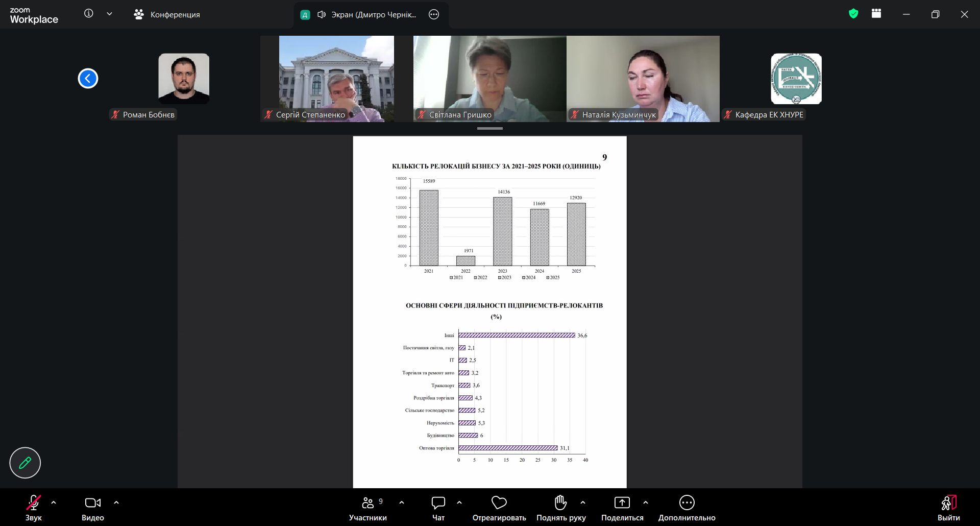Toggle shared screen audio speaker icon
Image resolution: width=980 pixels, height=526 pixels.
[x=322, y=14]
